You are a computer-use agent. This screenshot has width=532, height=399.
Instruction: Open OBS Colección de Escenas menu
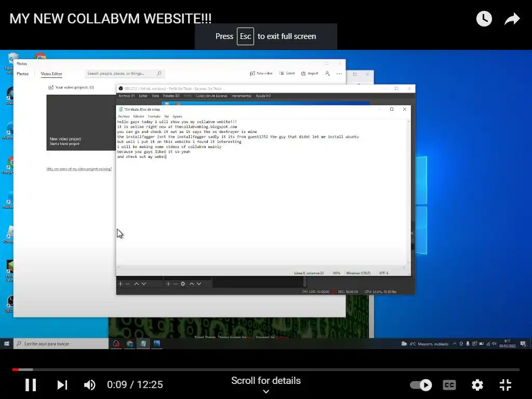(x=211, y=96)
